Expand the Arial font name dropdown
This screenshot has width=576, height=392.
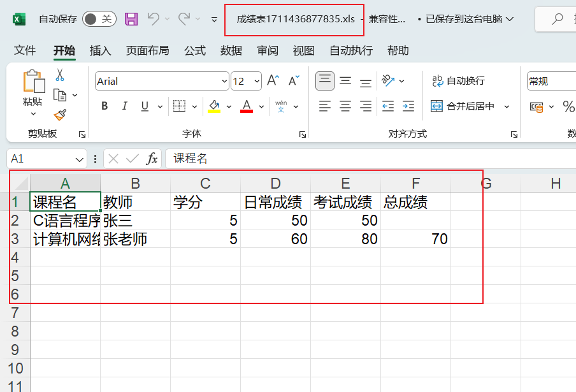pyautogui.click(x=224, y=82)
